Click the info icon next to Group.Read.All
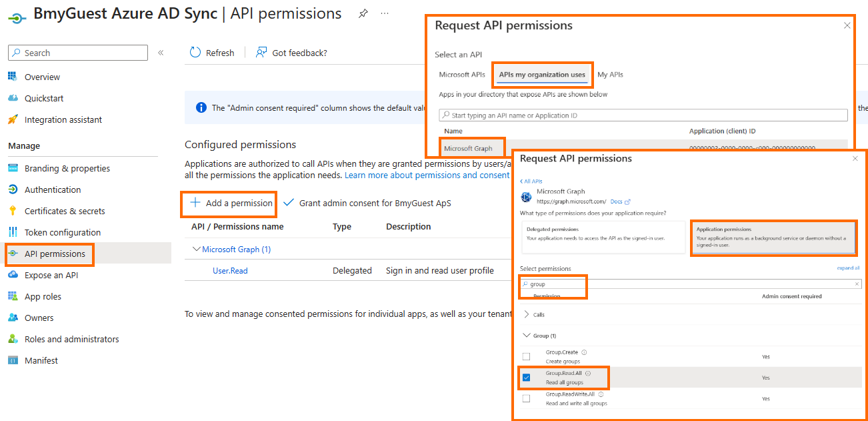Screen dimensions: 868x421 click(x=588, y=374)
